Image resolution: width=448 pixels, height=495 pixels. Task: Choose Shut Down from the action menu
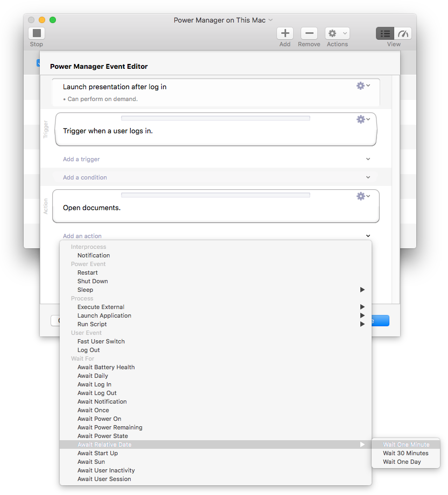(x=216, y=281)
